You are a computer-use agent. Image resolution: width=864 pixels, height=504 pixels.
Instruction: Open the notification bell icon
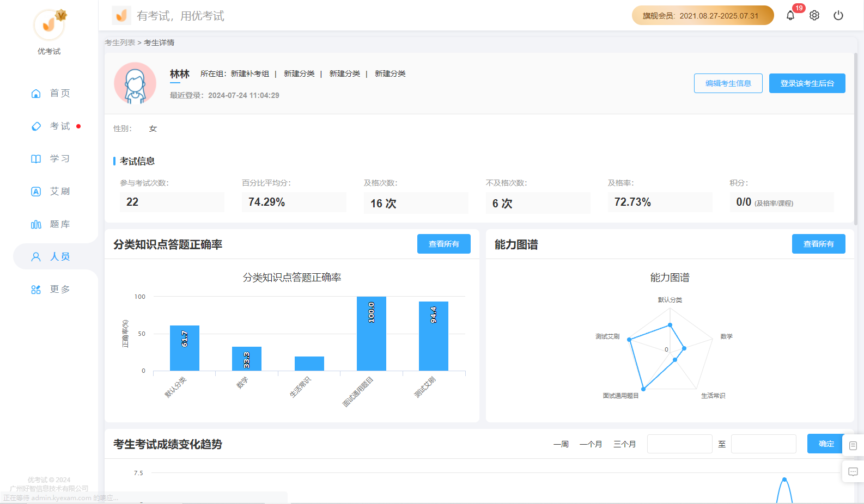(x=790, y=15)
